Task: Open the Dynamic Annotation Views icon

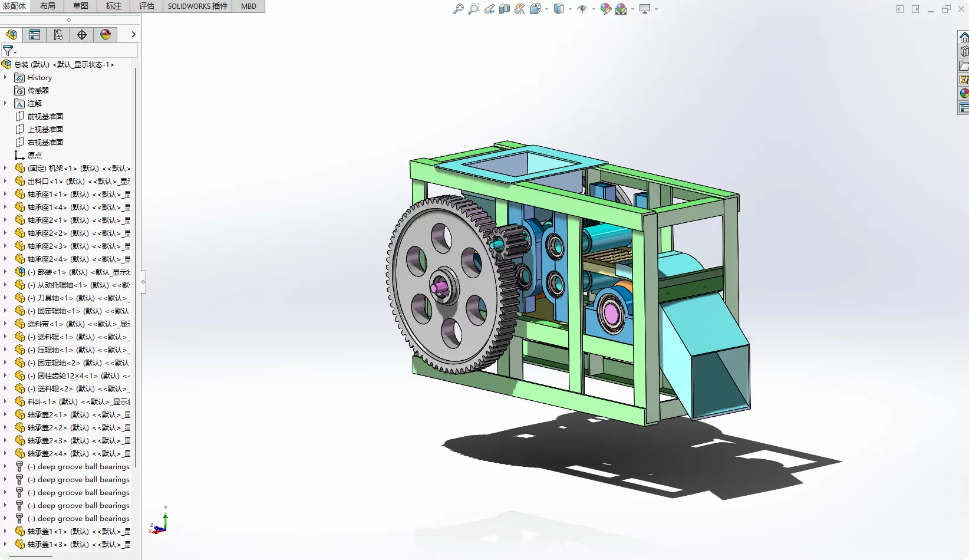Action: click(x=519, y=9)
